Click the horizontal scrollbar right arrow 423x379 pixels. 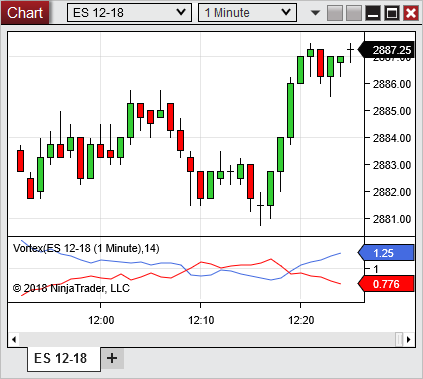pos(409,340)
